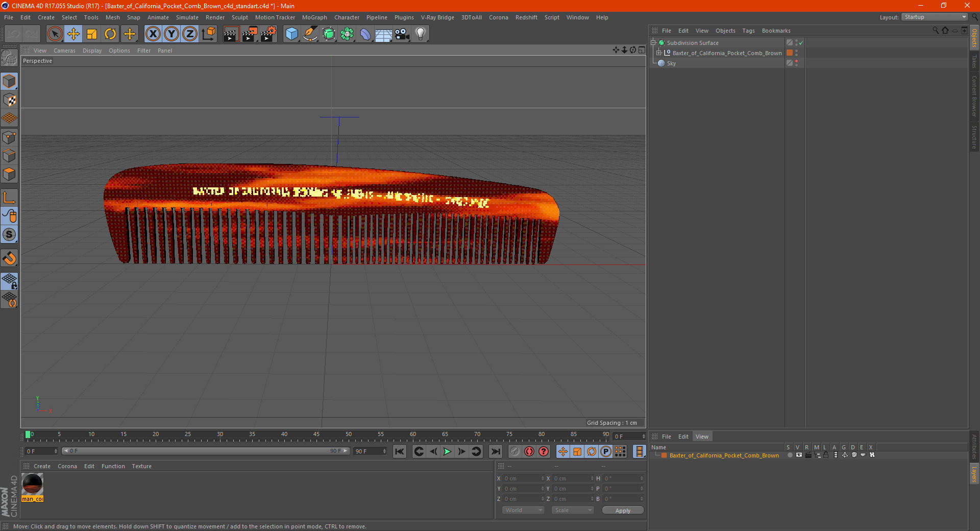The width and height of the screenshot is (980, 531).
Task: Activate the Move tool in top toolbar
Action: [x=73, y=34]
